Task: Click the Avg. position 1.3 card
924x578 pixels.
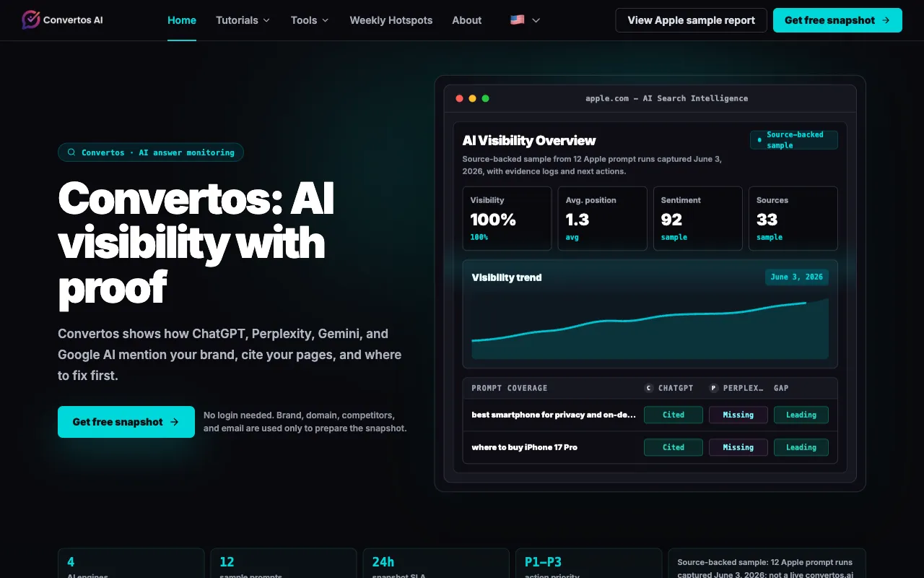Action: click(x=603, y=219)
